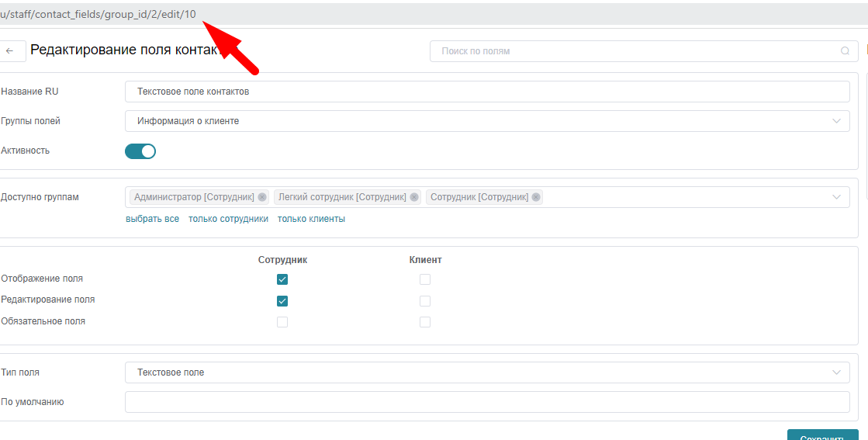Check Обязательное поля for Клиент

[x=424, y=322]
